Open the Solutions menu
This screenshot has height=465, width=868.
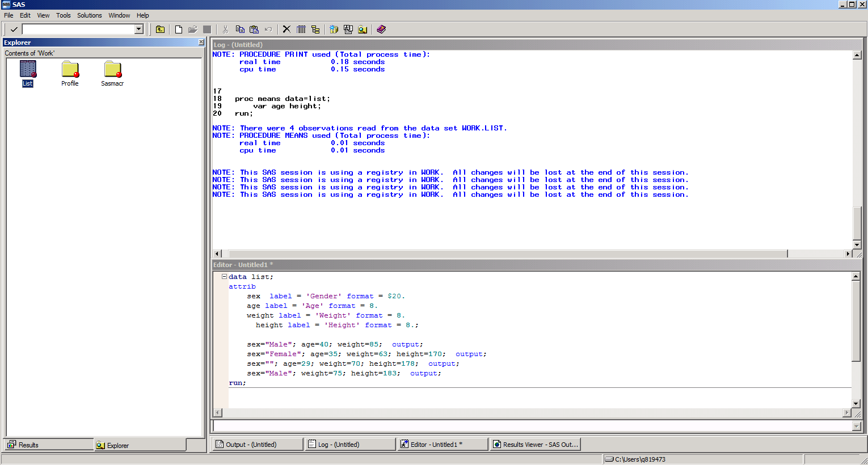click(x=90, y=15)
